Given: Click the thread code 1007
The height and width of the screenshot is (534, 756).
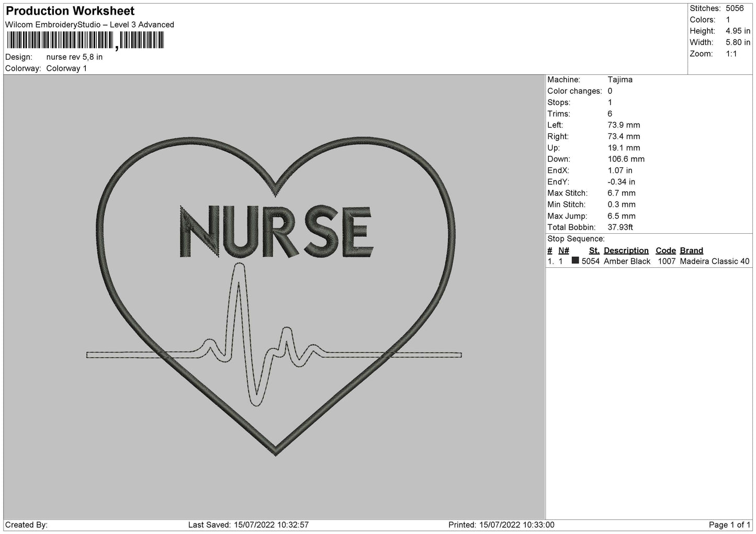Looking at the screenshot, I should 667,262.
